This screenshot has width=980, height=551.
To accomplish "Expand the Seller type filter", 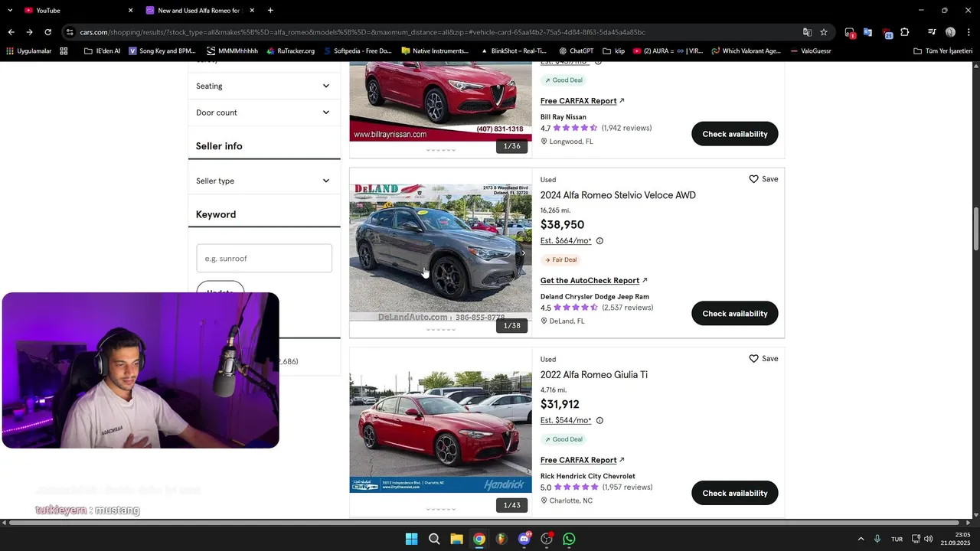I will [x=264, y=181].
